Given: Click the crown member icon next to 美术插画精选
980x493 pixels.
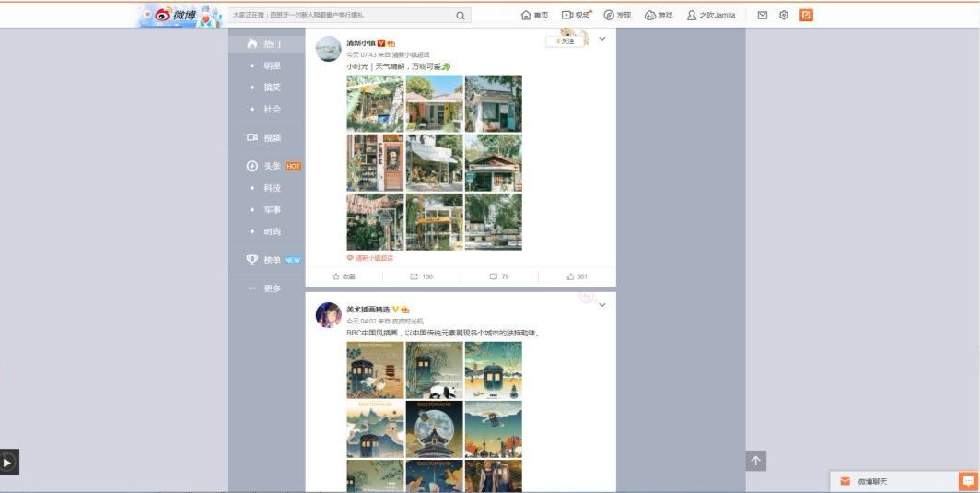Looking at the screenshot, I should pos(405,310).
